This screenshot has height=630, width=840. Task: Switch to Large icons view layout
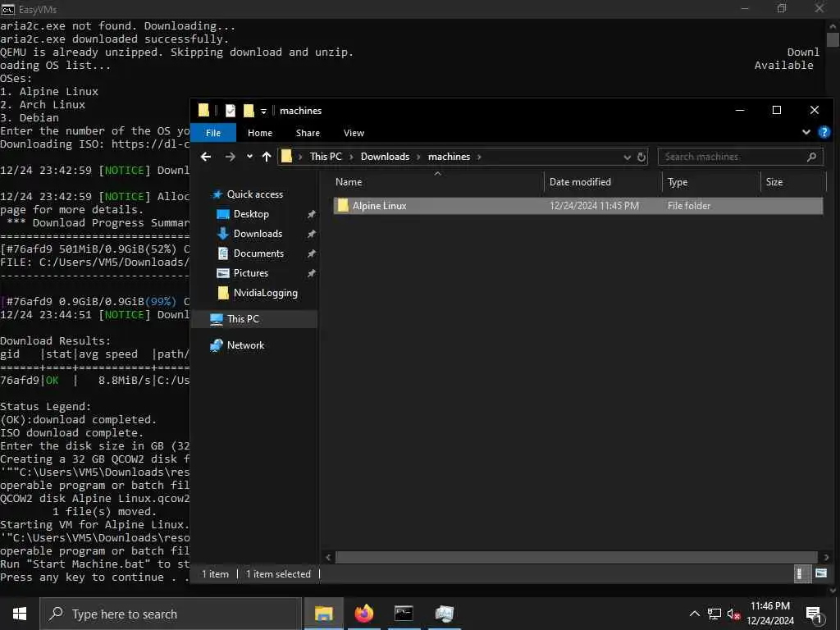click(820, 573)
